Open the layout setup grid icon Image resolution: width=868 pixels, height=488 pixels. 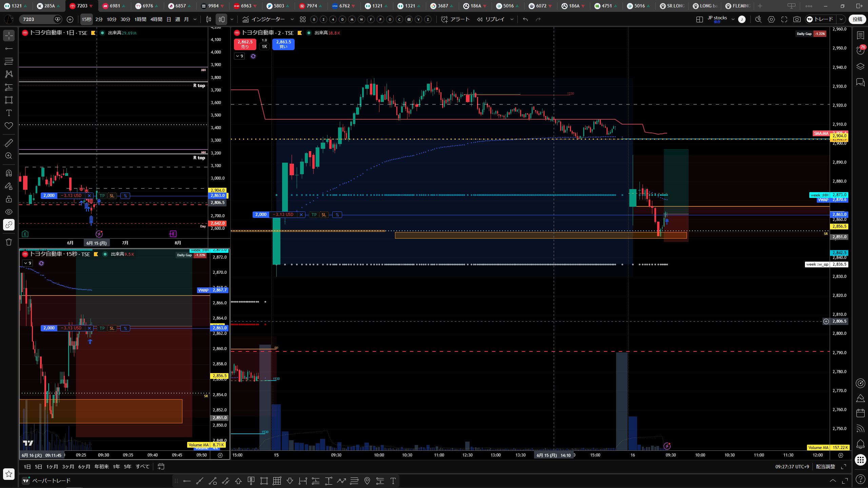(699, 19)
